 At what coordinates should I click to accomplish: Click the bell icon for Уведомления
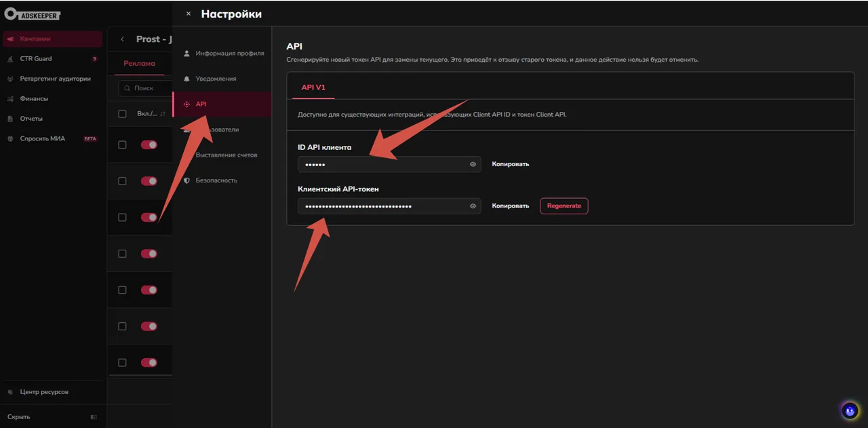(x=187, y=79)
